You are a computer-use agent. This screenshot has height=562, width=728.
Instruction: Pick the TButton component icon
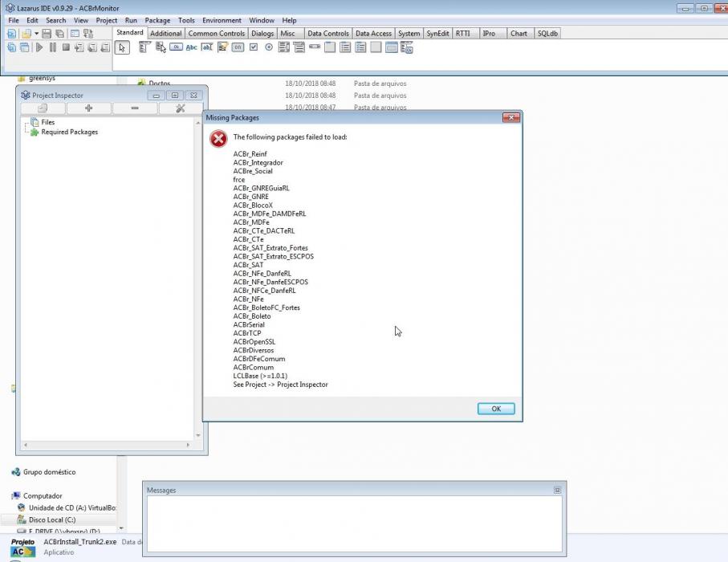pyautogui.click(x=176, y=47)
